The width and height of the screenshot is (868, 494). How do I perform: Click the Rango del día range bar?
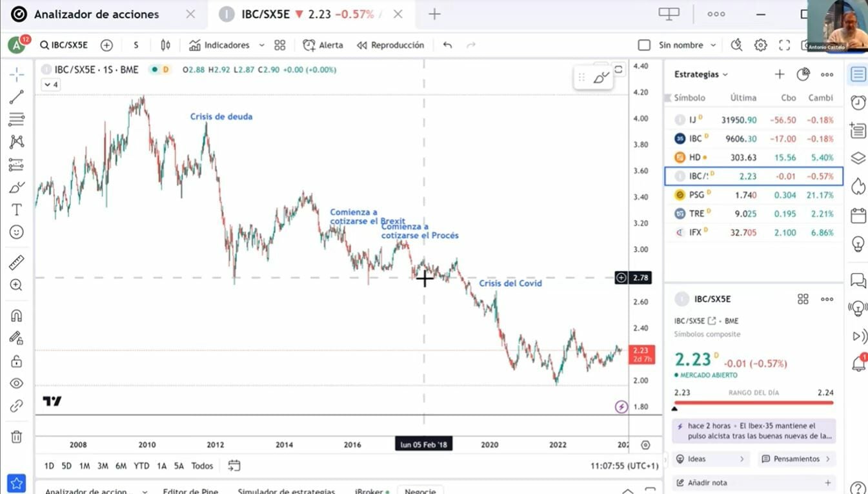coord(754,402)
